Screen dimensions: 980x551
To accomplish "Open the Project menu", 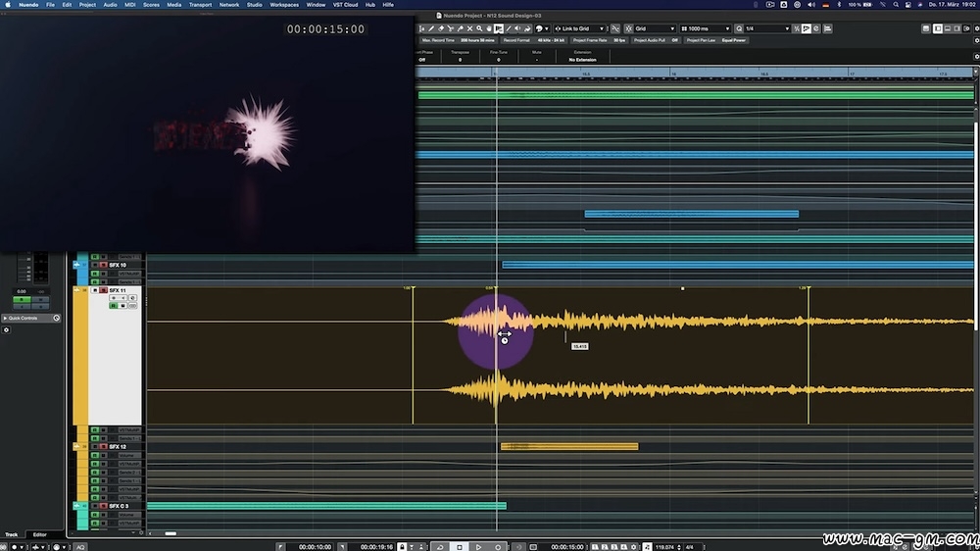I will coord(87,4).
